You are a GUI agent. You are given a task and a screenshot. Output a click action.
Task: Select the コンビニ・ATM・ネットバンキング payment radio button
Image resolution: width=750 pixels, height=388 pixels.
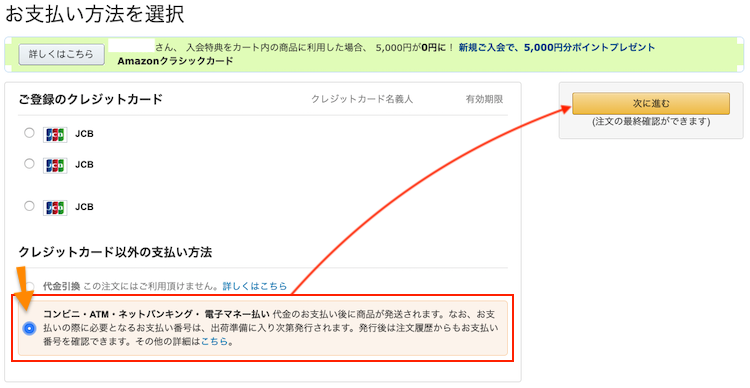coord(30,328)
